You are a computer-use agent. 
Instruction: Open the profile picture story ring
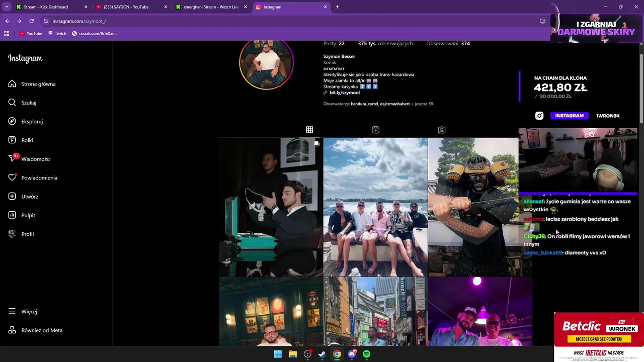266,64
